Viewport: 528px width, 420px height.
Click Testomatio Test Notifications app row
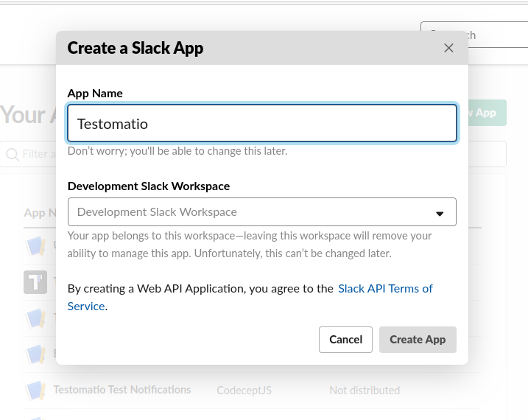pyautogui.click(x=252, y=391)
